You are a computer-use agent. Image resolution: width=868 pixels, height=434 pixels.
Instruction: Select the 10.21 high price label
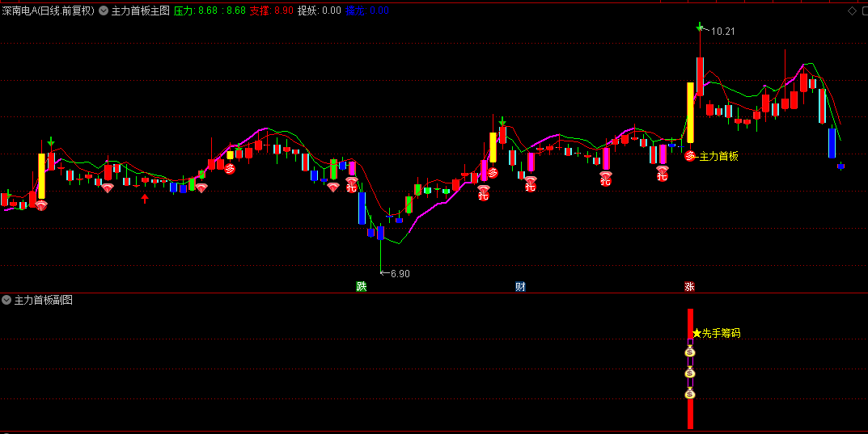pos(722,32)
